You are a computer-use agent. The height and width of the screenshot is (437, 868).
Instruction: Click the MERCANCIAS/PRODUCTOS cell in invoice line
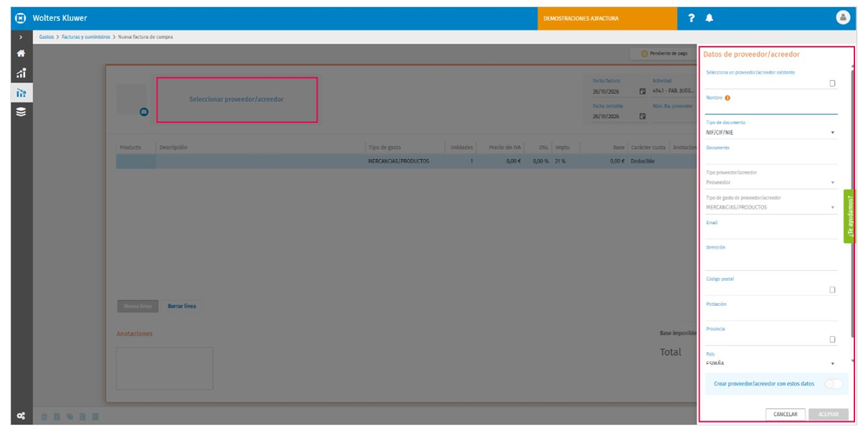pos(398,162)
